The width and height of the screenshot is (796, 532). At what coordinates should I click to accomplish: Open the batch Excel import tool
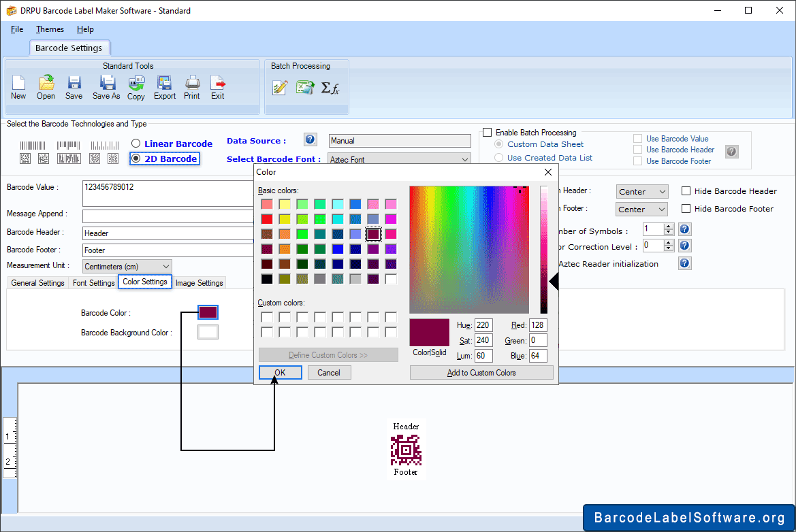tap(305, 88)
